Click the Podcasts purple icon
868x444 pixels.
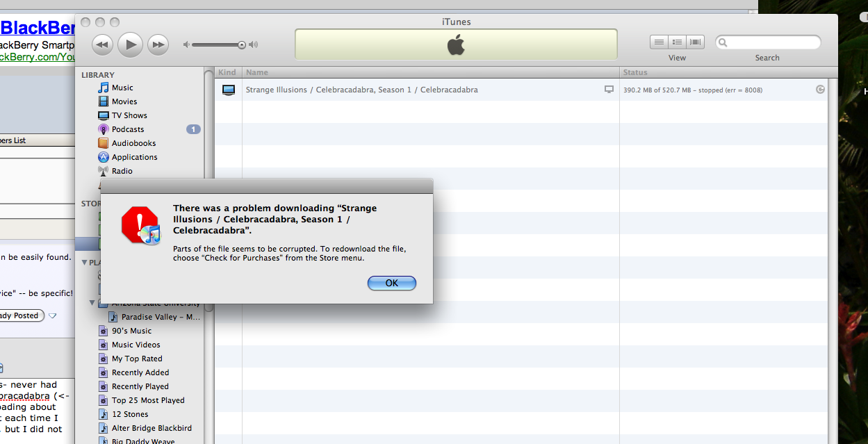click(x=104, y=129)
